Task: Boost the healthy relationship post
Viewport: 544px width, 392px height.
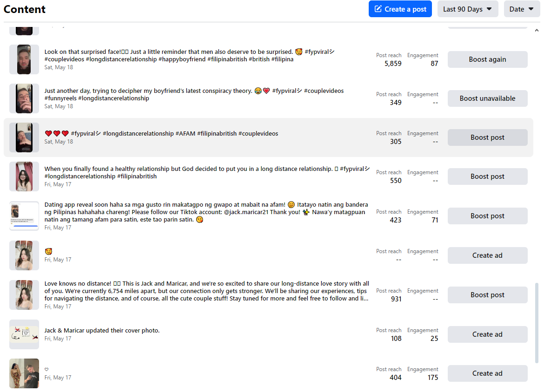Action: [x=487, y=176]
